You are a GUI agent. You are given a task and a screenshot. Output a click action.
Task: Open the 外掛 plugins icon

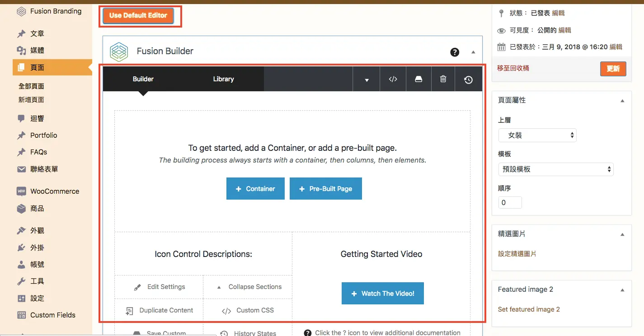pos(21,248)
